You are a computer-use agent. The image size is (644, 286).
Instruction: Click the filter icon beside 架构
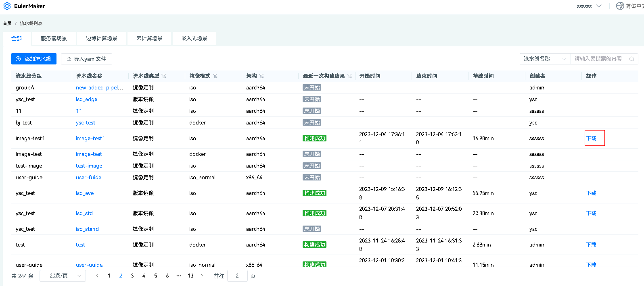261,76
